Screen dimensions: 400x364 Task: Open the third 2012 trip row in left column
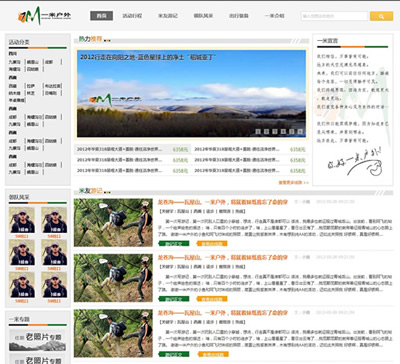(x=132, y=171)
